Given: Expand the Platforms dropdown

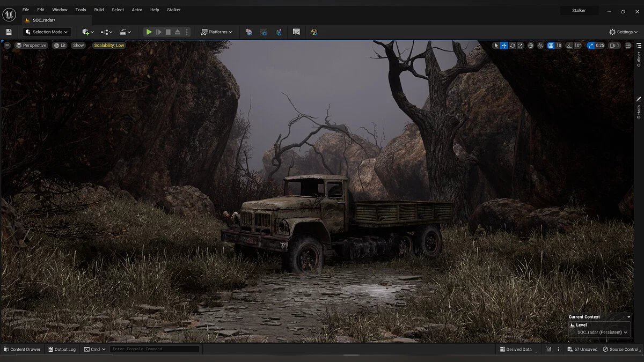Looking at the screenshot, I should tap(216, 32).
